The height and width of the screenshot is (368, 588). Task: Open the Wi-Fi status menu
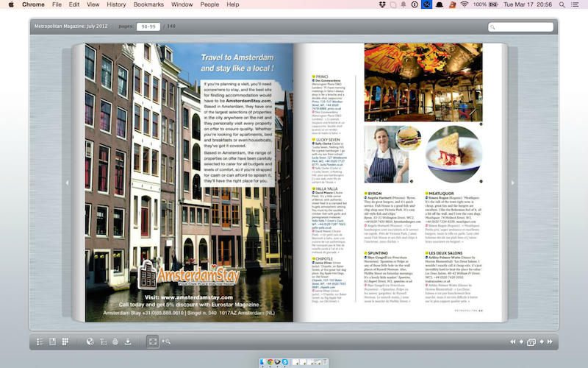(465, 4)
